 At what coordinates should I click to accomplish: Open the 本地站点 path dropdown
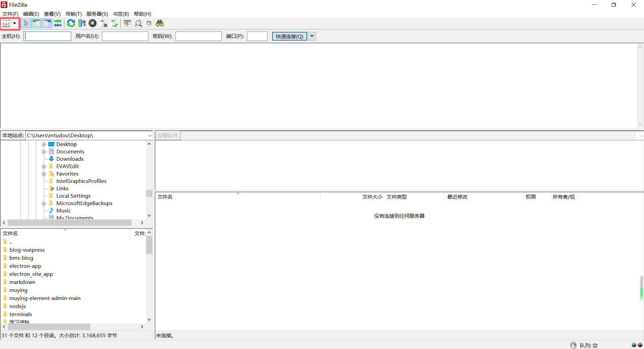(x=150, y=136)
